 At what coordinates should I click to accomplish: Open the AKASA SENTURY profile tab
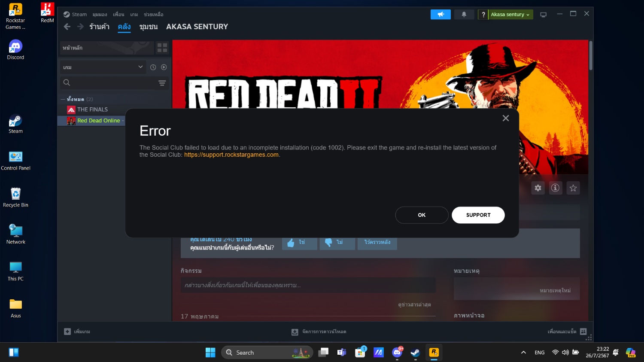[x=197, y=27]
